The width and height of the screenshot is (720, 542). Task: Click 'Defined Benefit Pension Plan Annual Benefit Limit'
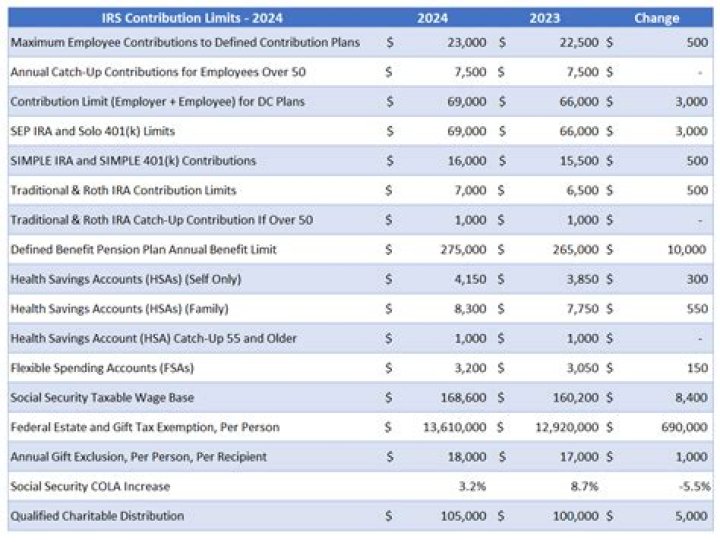coord(144,249)
